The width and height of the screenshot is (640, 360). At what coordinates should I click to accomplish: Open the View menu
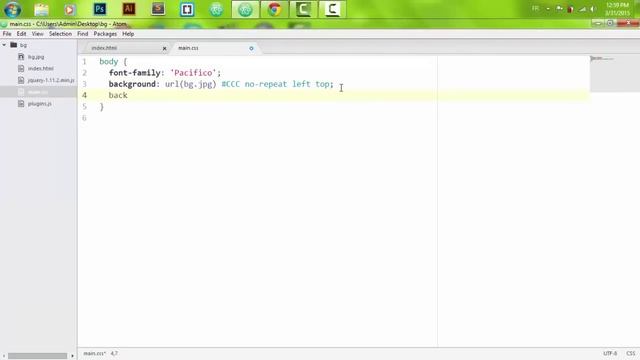38,34
